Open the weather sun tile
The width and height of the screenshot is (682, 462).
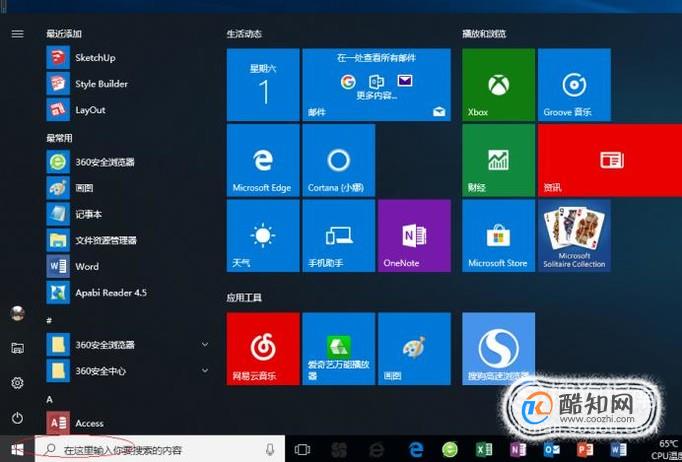point(263,236)
